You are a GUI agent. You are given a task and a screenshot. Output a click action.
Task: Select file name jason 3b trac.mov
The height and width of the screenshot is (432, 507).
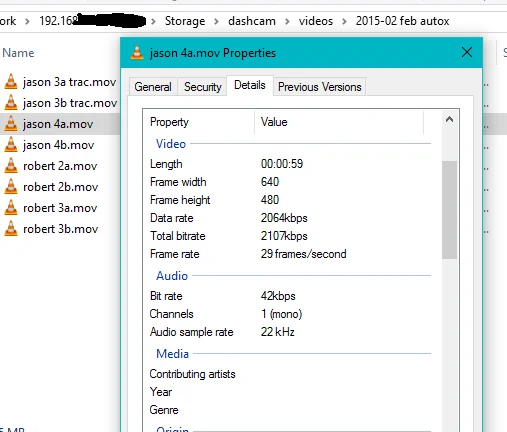click(70, 103)
